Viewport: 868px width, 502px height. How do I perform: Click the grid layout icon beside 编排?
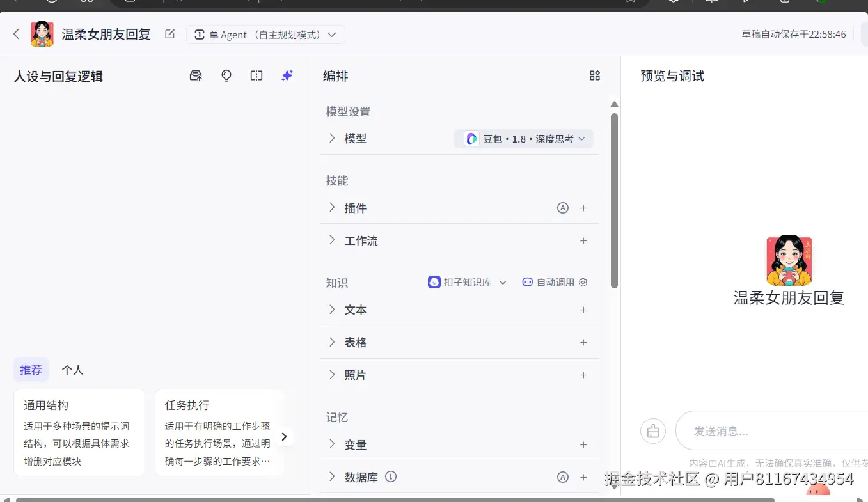point(595,75)
